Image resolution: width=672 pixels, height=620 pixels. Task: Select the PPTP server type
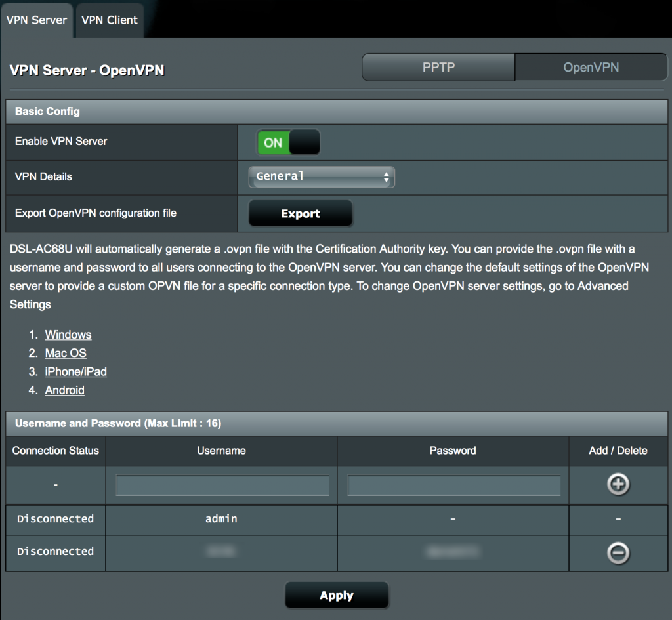pyautogui.click(x=438, y=68)
